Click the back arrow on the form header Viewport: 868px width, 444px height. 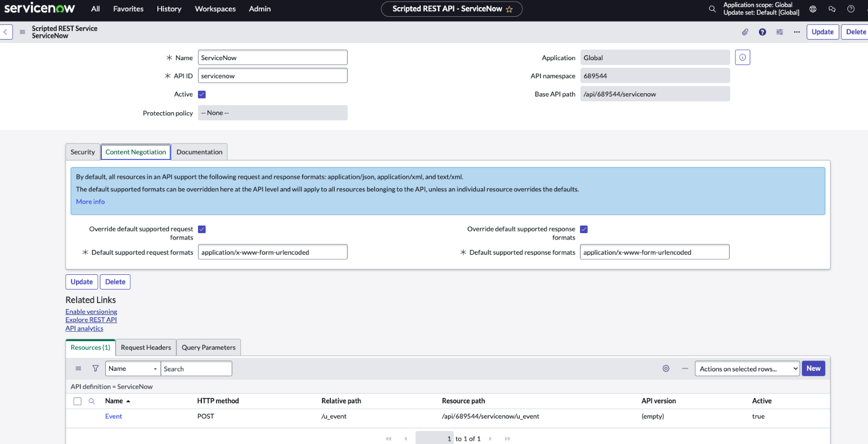[5, 32]
